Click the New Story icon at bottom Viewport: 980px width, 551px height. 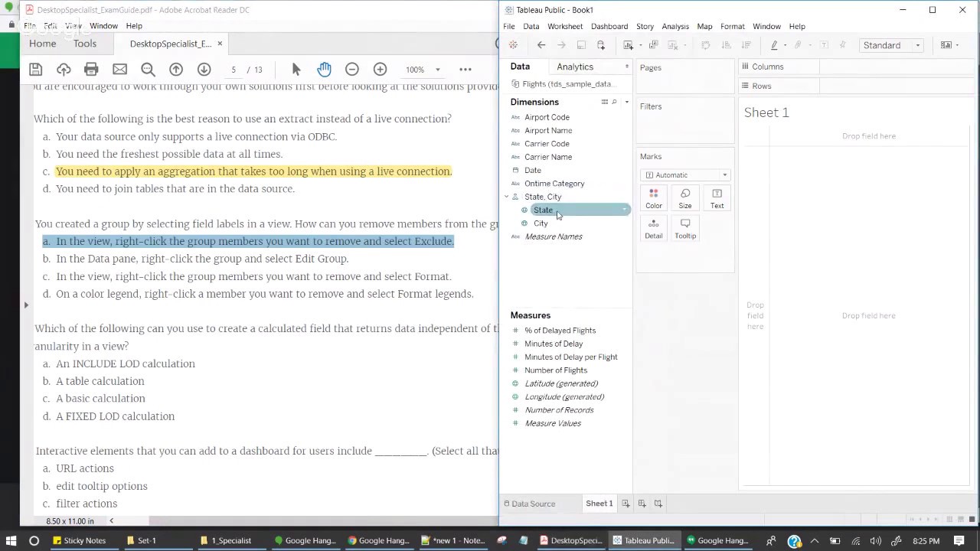coord(658,504)
